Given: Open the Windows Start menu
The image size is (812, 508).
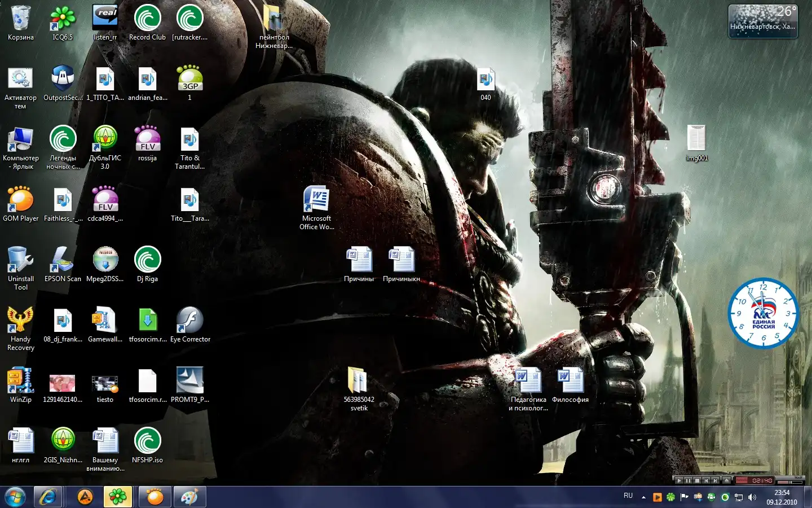Looking at the screenshot, I should click(x=15, y=497).
